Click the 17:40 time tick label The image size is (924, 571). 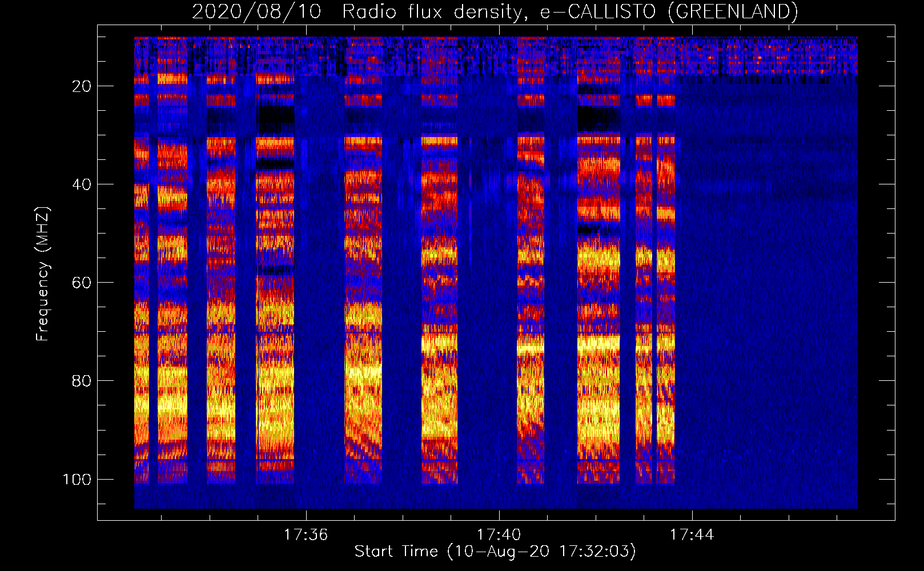(499, 535)
